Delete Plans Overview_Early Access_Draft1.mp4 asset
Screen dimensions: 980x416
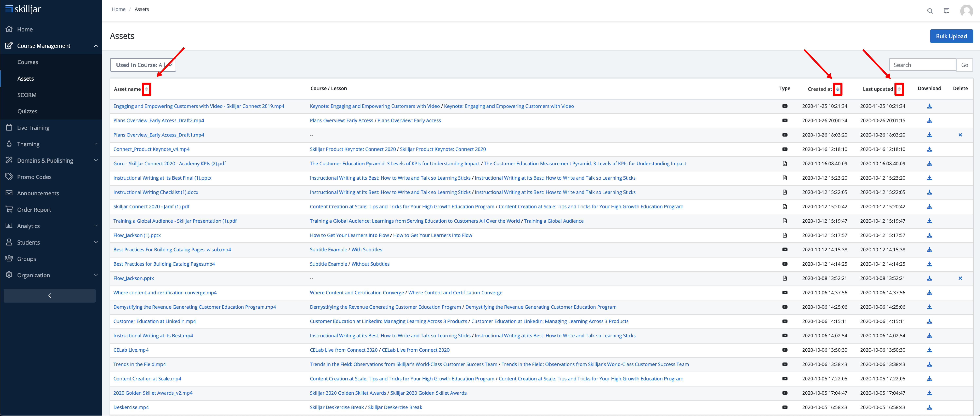[960, 135]
